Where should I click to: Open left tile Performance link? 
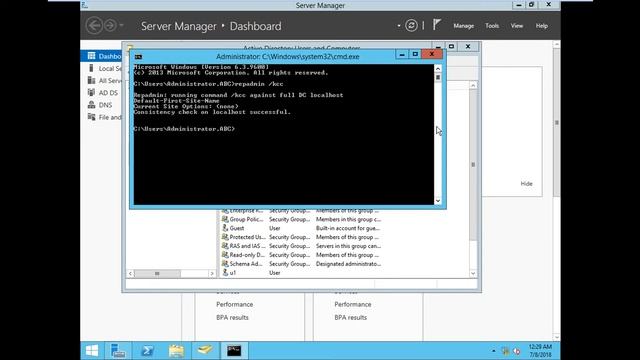pos(235,304)
